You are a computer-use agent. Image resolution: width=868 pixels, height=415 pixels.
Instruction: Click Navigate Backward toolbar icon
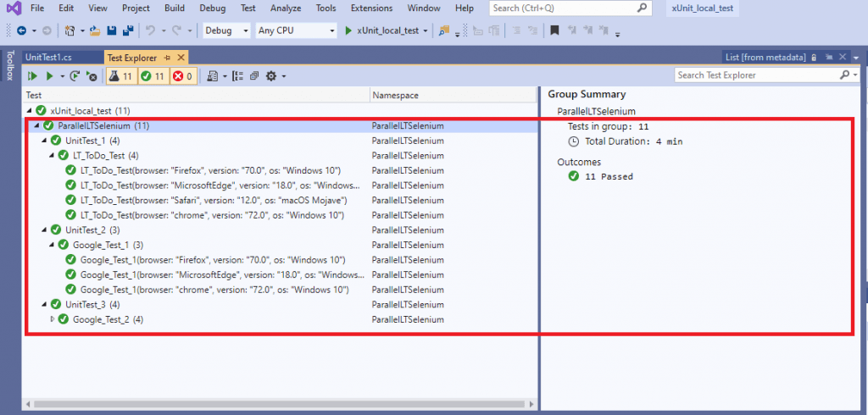(x=20, y=30)
